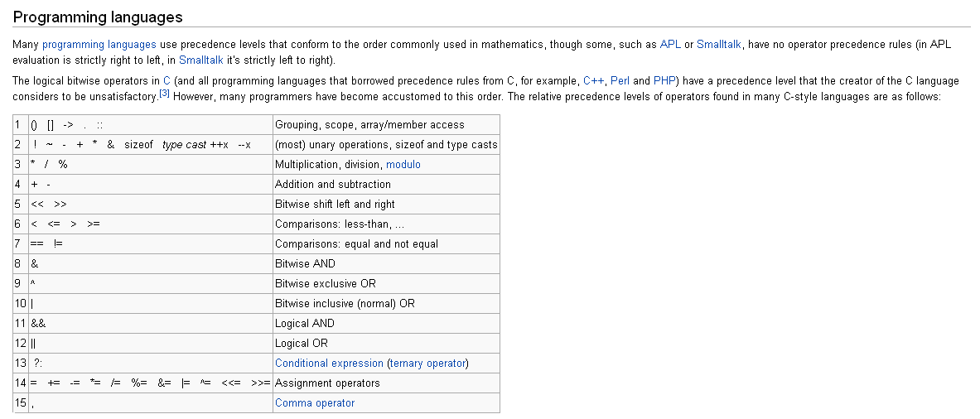Follow the Smalltalk link before "it's strictly left to right"
Screen dimensions: 980x419
tap(201, 60)
